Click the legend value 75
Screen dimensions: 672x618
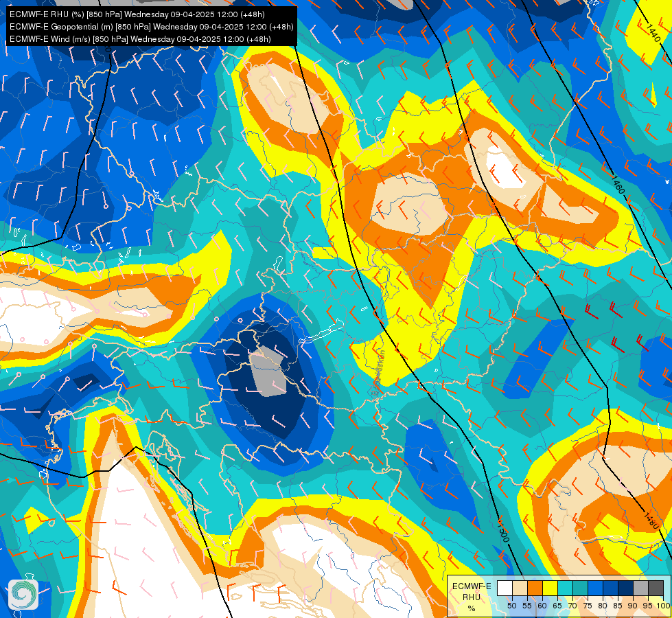[x=588, y=606]
